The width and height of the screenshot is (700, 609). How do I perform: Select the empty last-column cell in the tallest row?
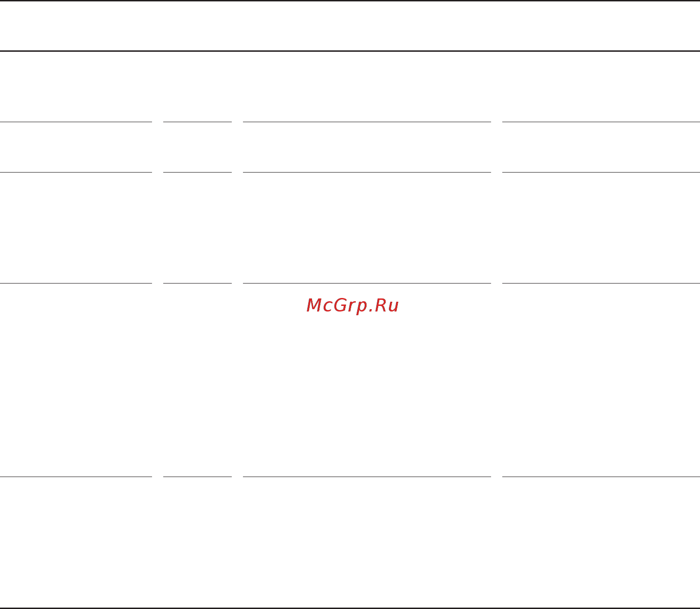click(x=601, y=380)
